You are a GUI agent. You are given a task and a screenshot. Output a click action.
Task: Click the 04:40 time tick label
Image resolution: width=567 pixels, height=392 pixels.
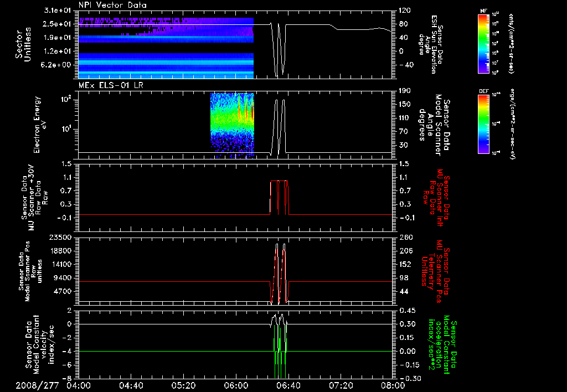[x=131, y=385]
